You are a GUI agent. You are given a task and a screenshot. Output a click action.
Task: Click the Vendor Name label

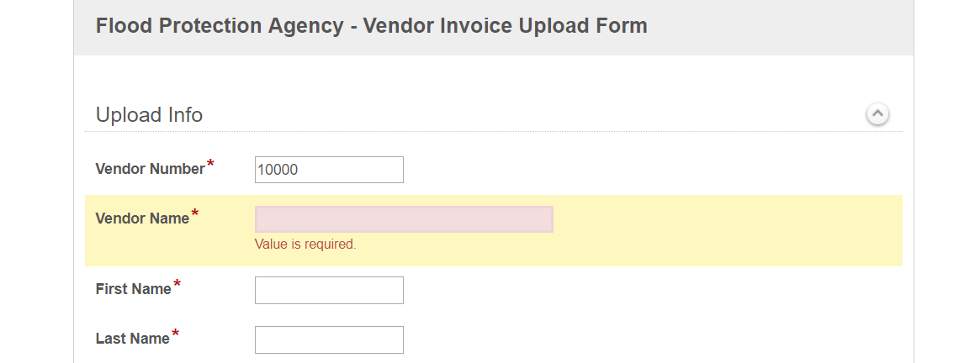142,218
